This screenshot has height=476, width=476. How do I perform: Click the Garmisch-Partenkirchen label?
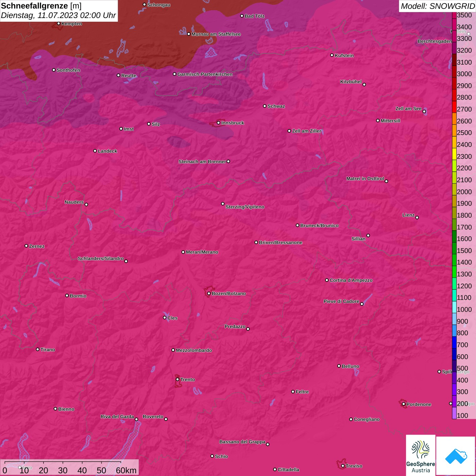coord(205,74)
